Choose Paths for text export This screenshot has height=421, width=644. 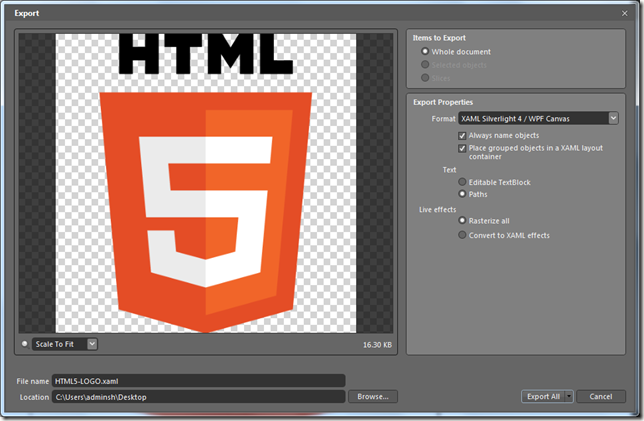coord(462,193)
